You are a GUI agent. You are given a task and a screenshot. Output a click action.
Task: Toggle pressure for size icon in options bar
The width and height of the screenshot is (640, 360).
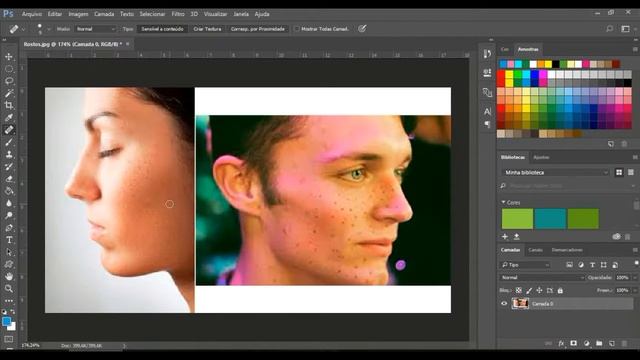coord(362,29)
